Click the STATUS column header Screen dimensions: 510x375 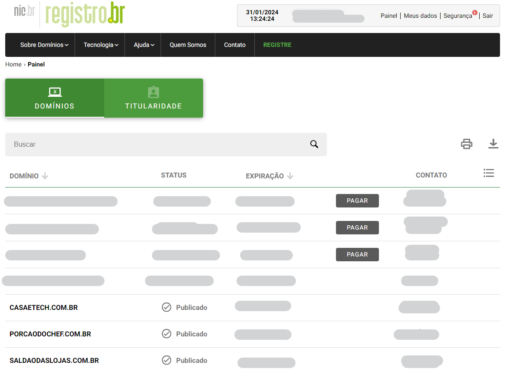(x=174, y=175)
